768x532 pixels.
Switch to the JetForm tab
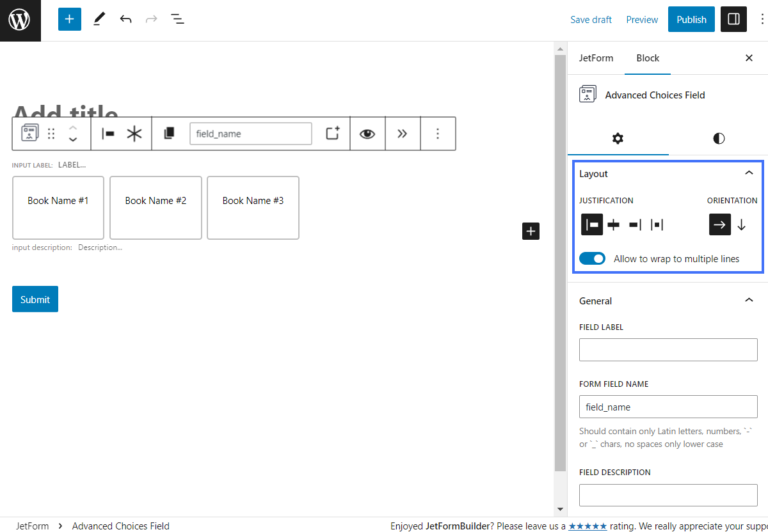tap(596, 58)
